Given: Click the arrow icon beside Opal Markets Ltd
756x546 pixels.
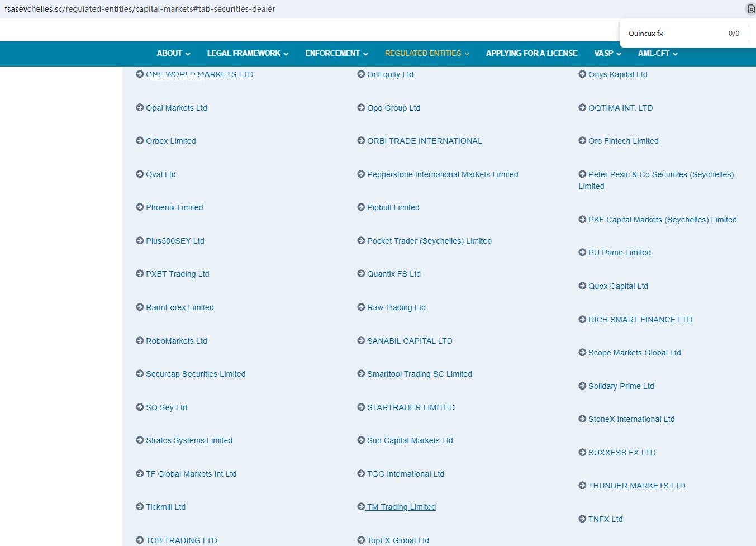Looking at the screenshot, I should [x=140, y=107].
